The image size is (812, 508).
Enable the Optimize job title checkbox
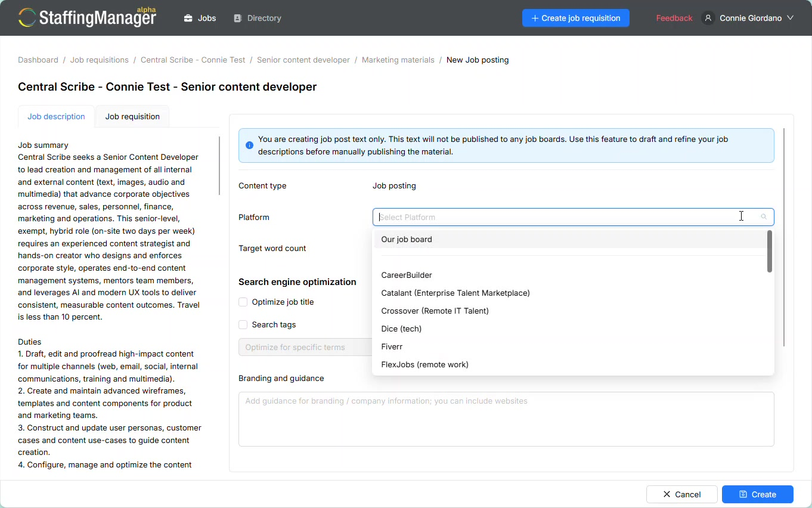243,302
